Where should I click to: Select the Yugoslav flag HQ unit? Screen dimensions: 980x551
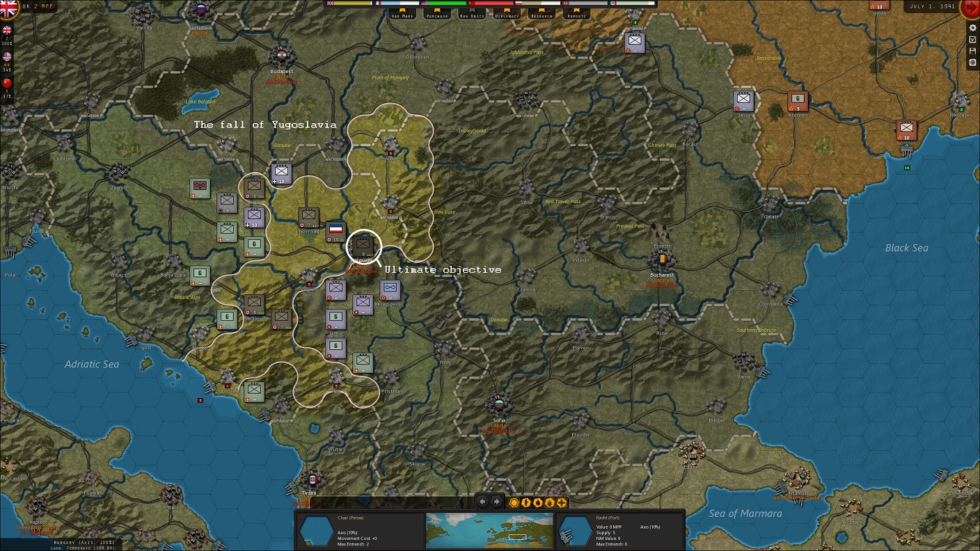click(x=335, y=232)
